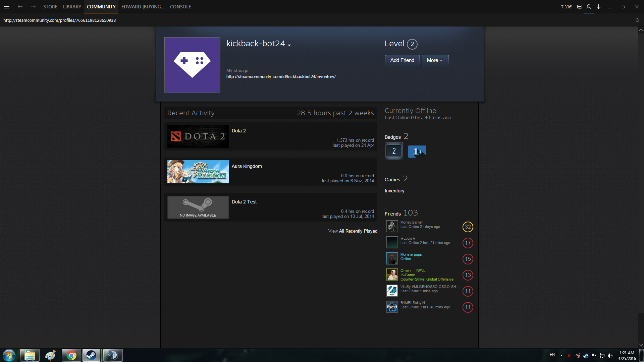Expand kickback-bot24 name history arrow
644x362 pixels.
tap(289, 45)
